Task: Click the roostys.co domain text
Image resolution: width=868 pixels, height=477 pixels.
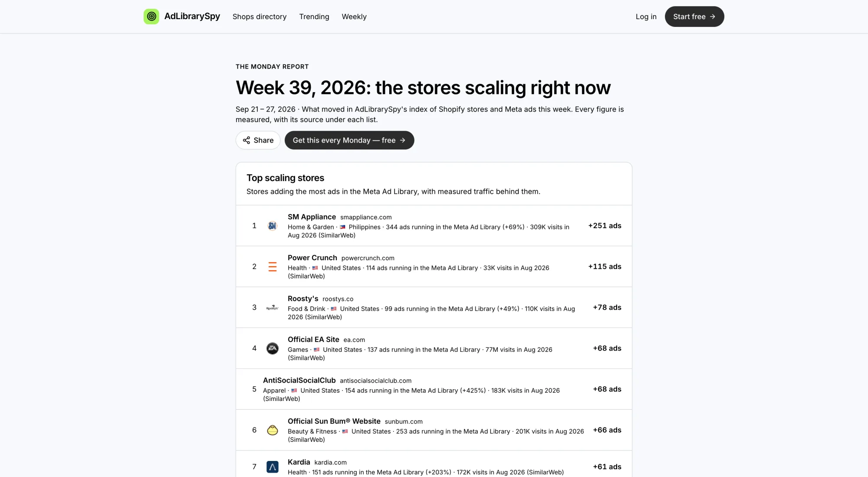Action: [338, 299]
